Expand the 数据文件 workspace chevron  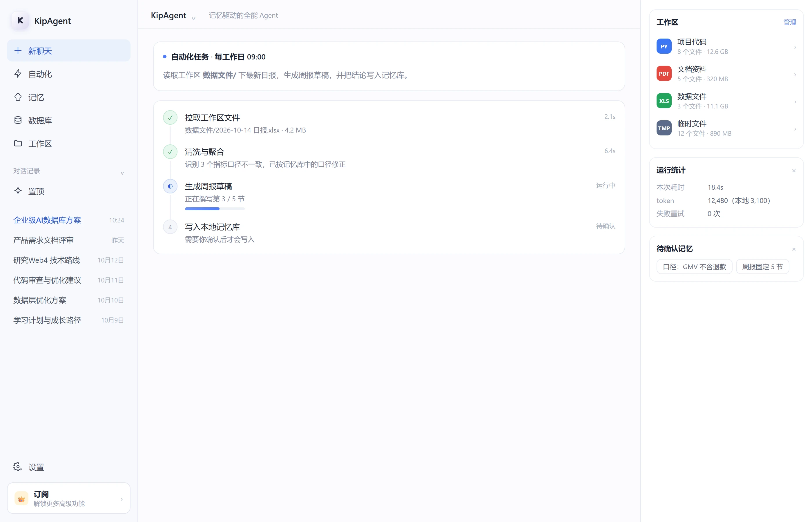795,102
